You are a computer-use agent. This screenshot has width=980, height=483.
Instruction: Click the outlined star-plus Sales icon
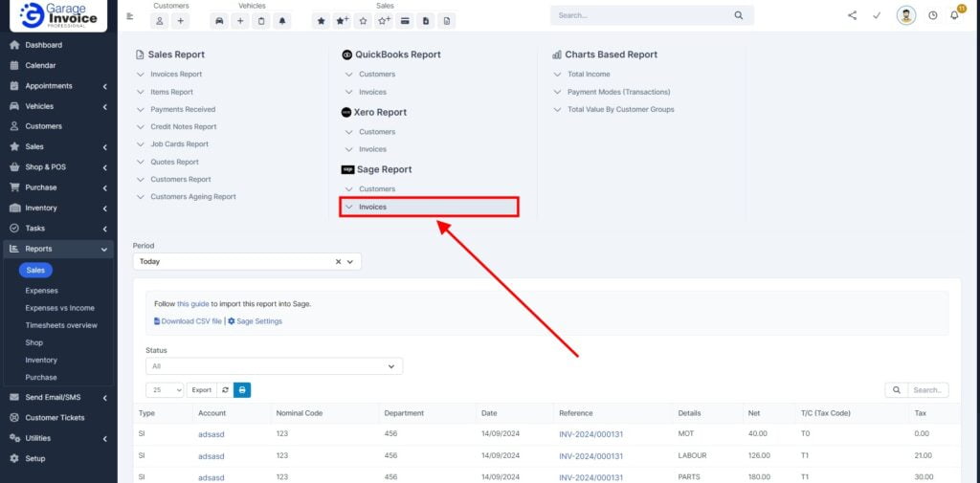click(x=384, y=21)
